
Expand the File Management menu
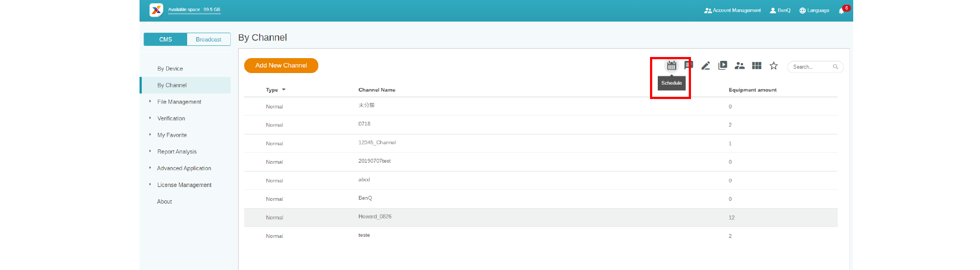pos(179,102)
